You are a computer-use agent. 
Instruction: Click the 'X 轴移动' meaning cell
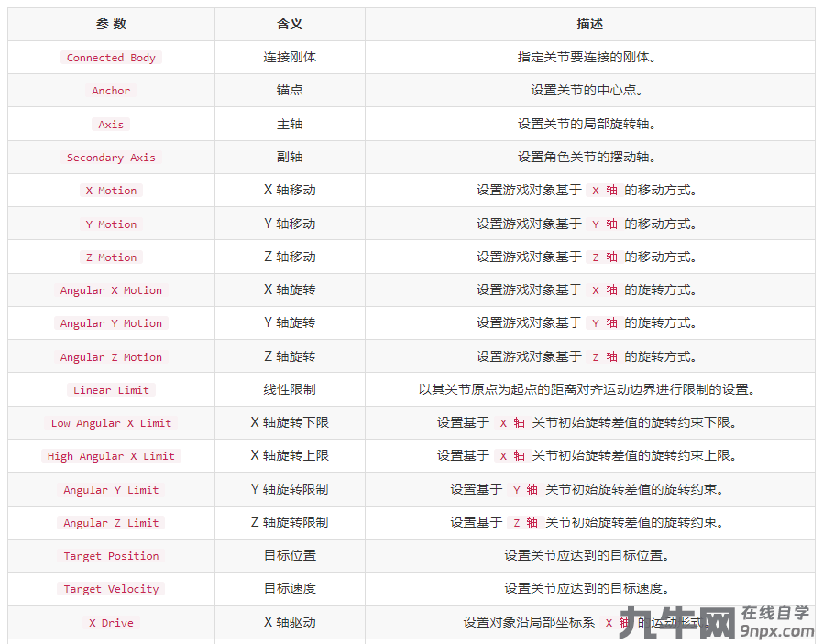(x=290, y=190)
